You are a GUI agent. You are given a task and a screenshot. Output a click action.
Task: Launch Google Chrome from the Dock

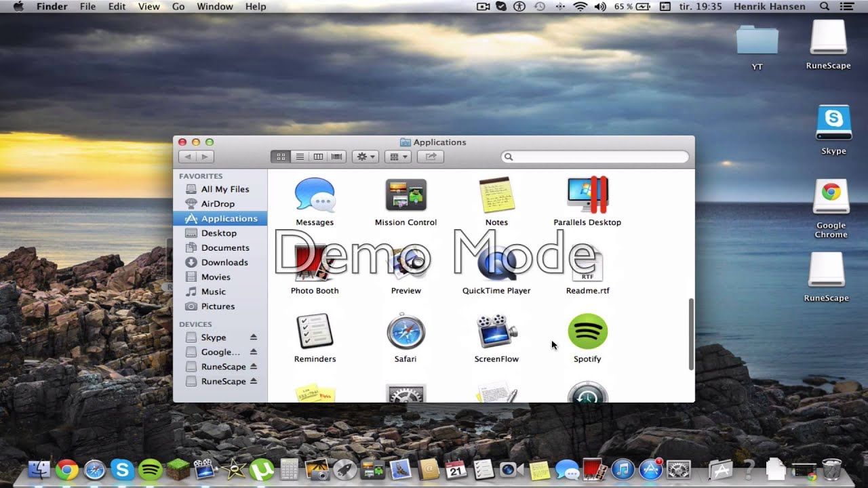pos(66,469)
